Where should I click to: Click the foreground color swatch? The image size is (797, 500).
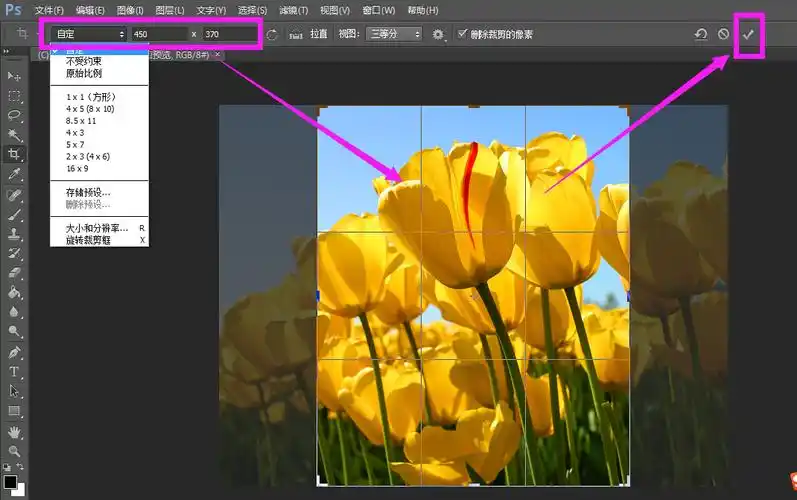pyautogui.click(x=10, y=483)
